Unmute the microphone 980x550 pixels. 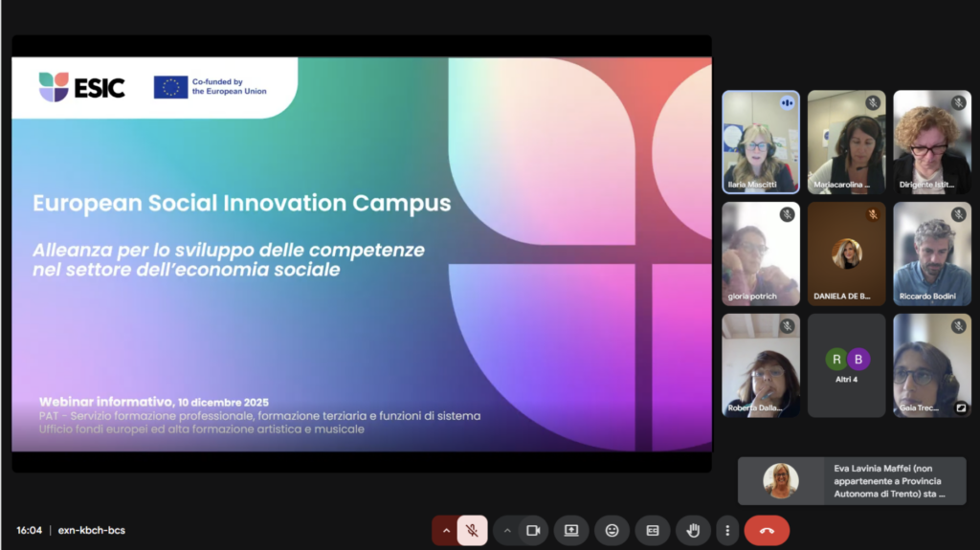[x=472, y=530]
